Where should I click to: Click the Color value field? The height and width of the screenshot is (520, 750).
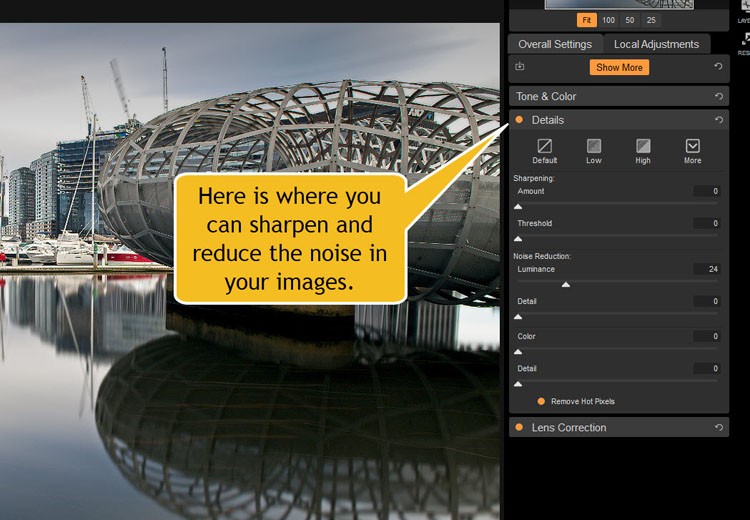pos(706,336)
